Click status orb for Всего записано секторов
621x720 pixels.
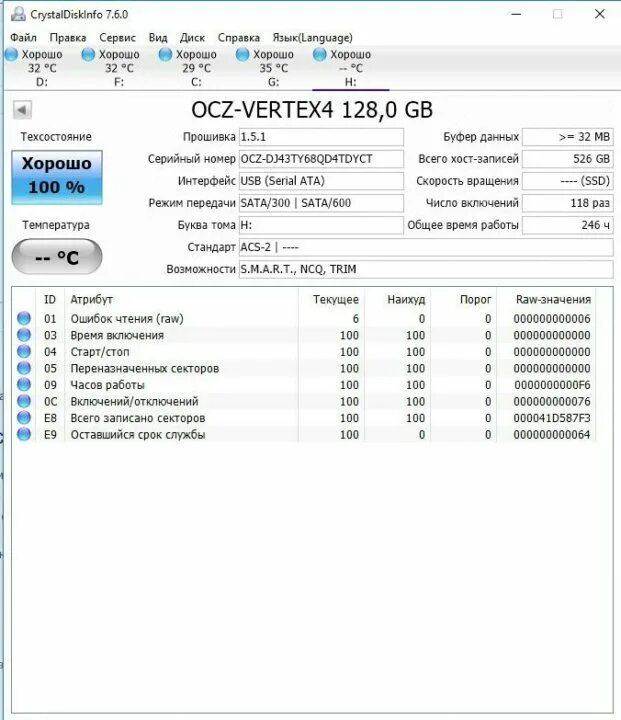[x=24, y=417]
